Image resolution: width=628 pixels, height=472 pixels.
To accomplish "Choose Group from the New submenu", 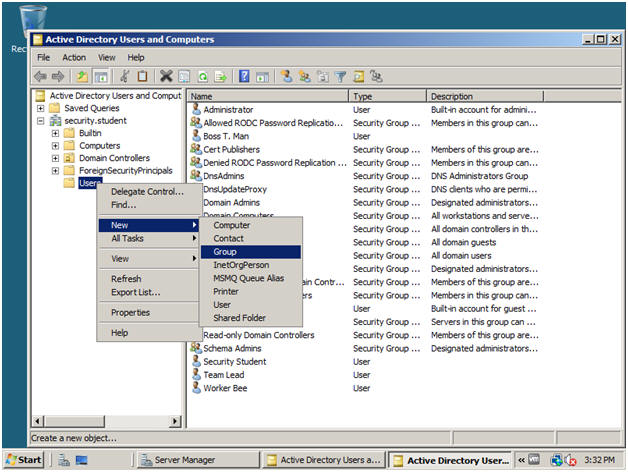I will [x=251, y=252].
